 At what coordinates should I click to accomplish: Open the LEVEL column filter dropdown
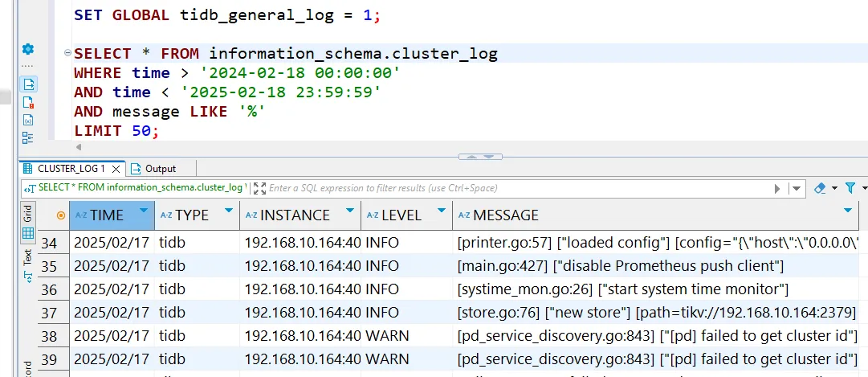click(441, 211)
